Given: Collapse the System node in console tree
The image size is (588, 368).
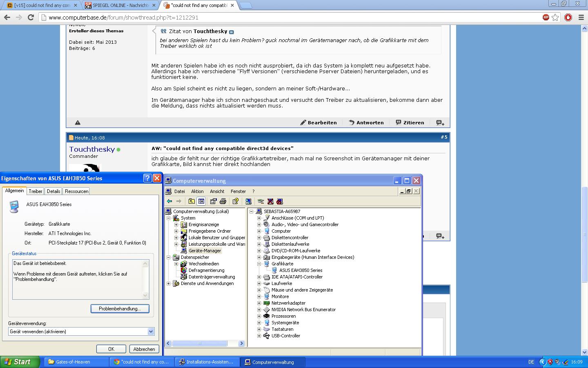Looking at the screenshot, I should pyautogui.click(x=168, y=218).
